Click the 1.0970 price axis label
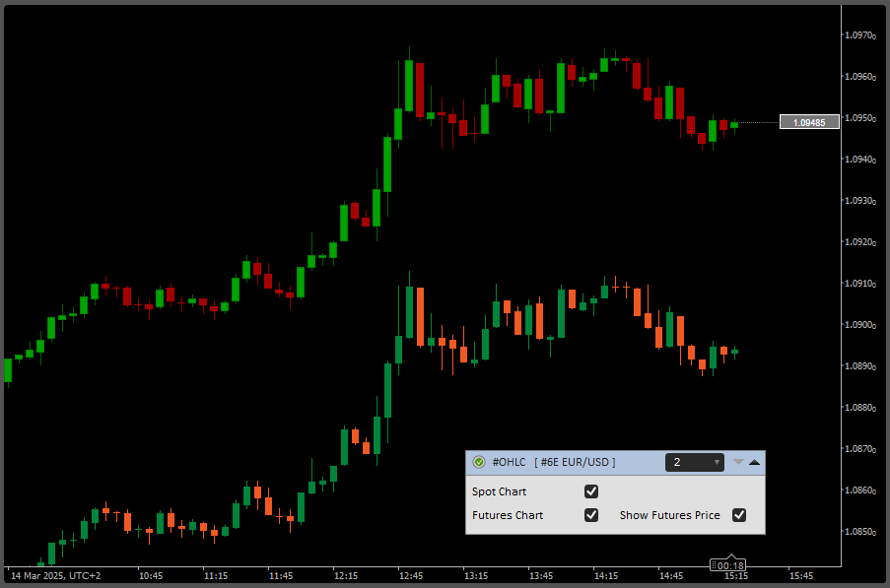The width and height of the screenshot is (890, 588). (860, 35)
